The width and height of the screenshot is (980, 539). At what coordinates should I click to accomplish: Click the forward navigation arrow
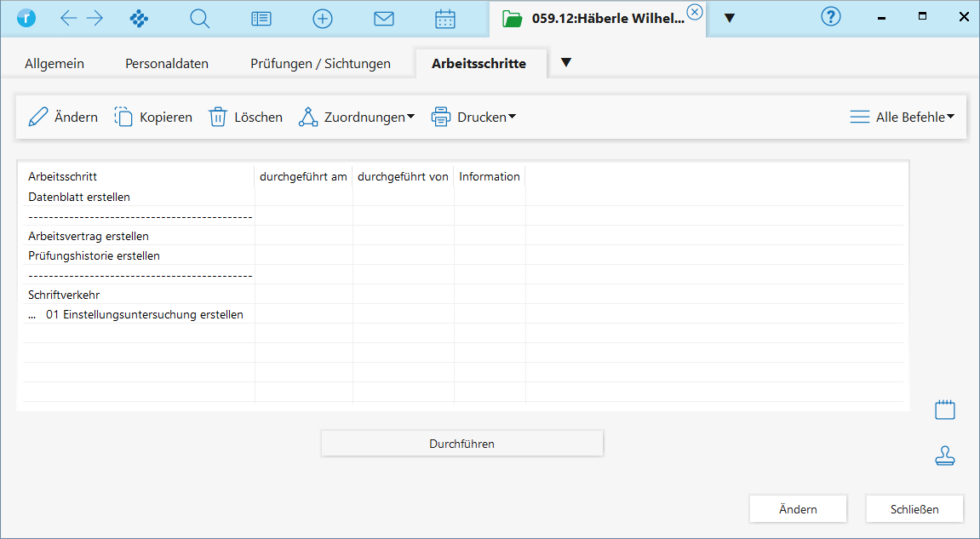coord(94,18)
